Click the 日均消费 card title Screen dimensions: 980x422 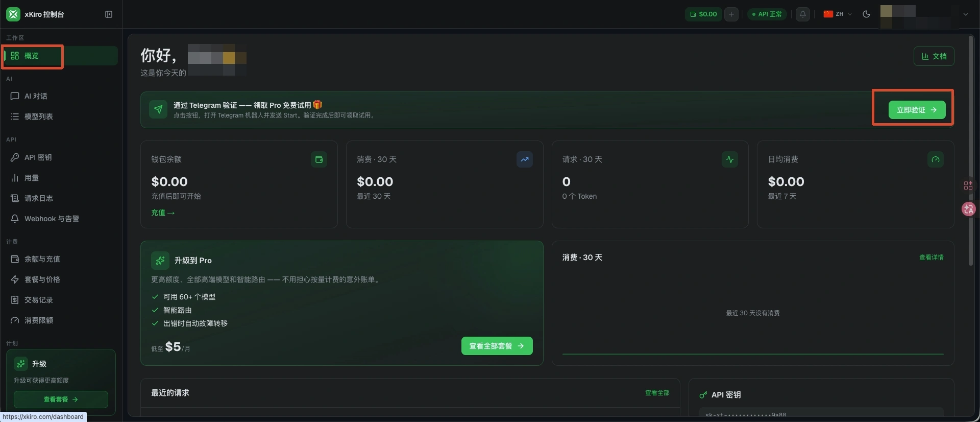pos(783,159)
